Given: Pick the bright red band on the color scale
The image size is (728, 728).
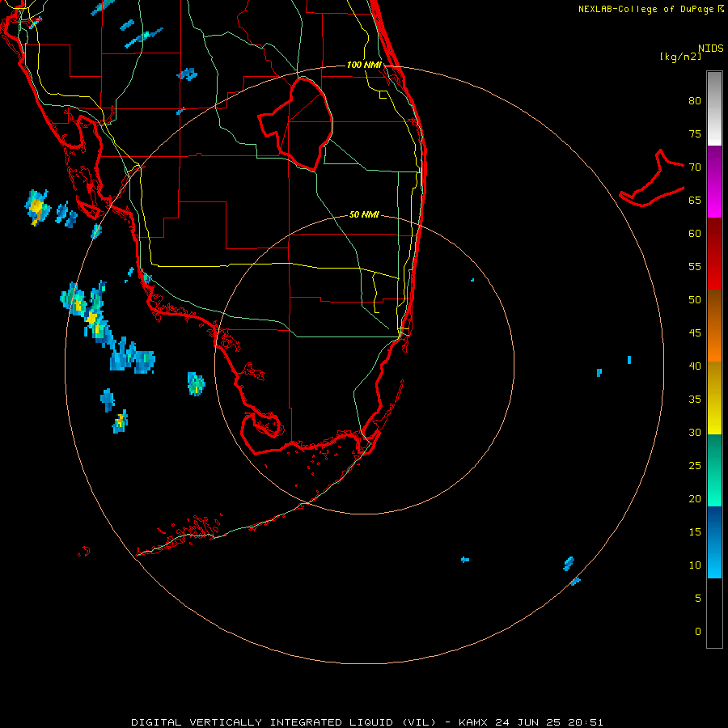Looking at the screenshot, I should (714, 254).
